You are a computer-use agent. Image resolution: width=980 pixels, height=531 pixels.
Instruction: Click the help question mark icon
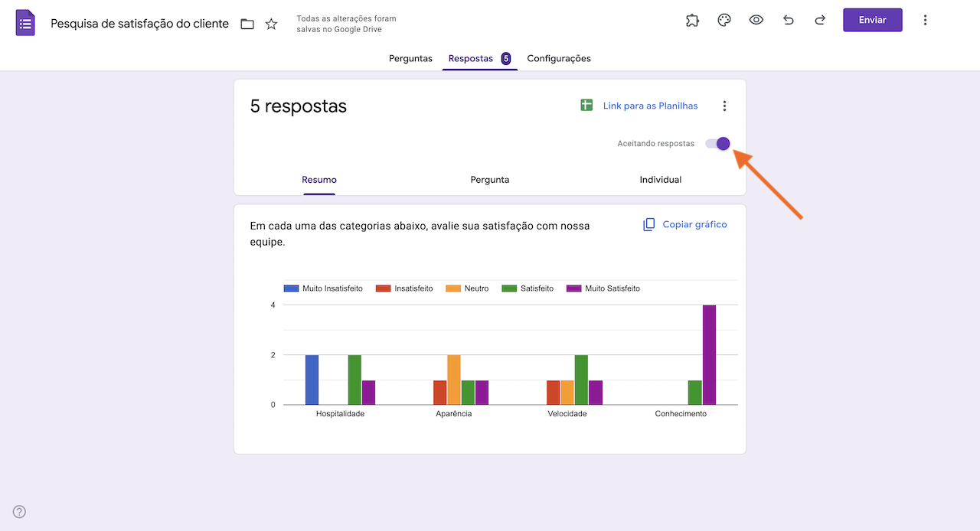point(18,511)
